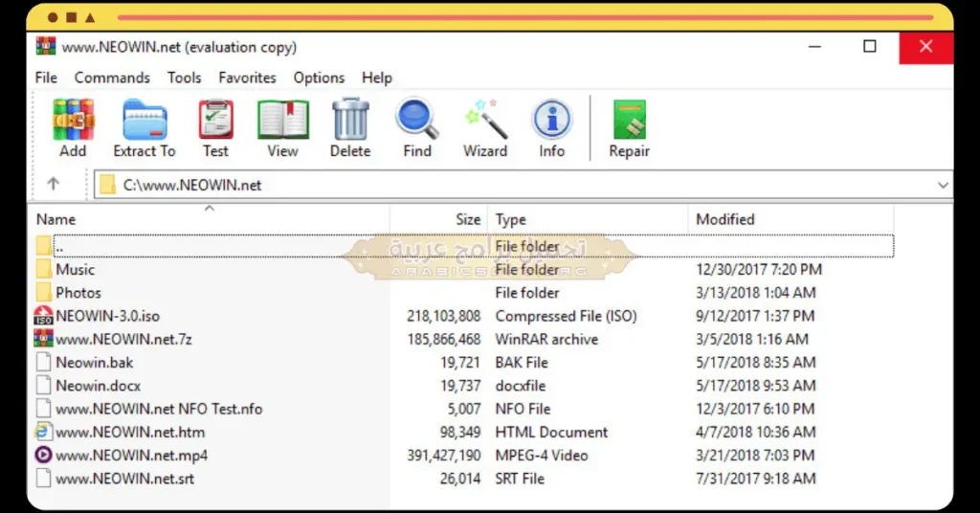The image size is (980, 513).
Task: Click the www.NEOWIN.net.7z archive icon
Action: 43,339
